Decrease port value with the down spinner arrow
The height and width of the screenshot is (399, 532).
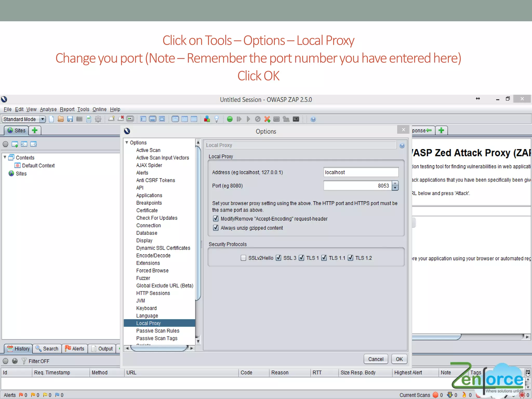coord(395,188)
